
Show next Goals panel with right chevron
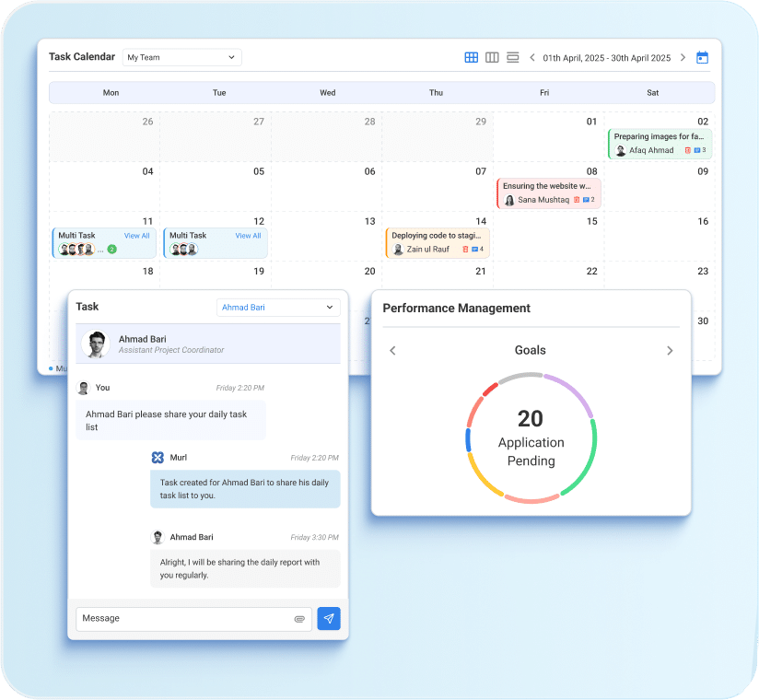point(670,351)
